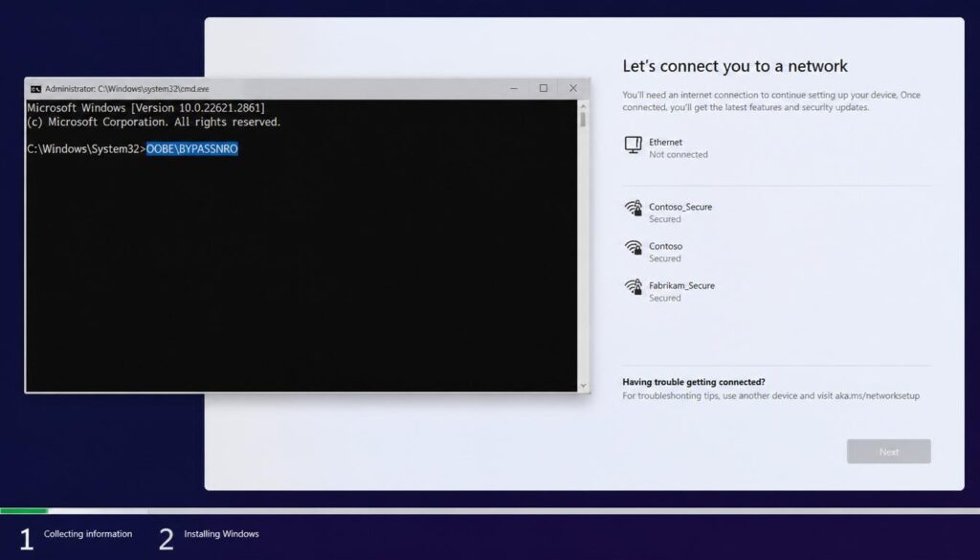
Task: Click the Not connected status under Ethernet
Action: [x=679, y=154]
